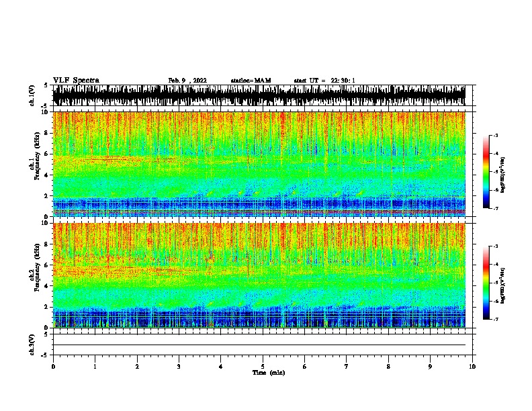Select the Feb. 9, 2022 date label
This screenshot has width=532, height=411.
tap(187, 81)
